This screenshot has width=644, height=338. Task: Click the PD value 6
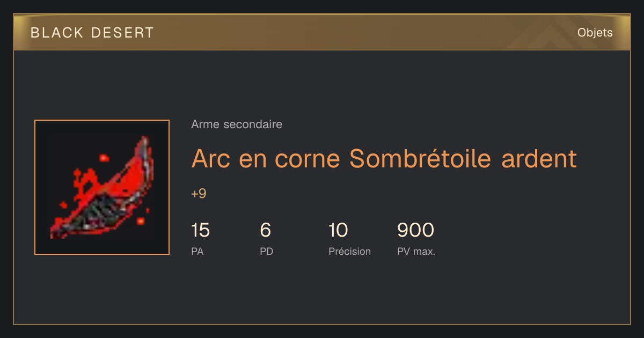(x=265, y=230)
